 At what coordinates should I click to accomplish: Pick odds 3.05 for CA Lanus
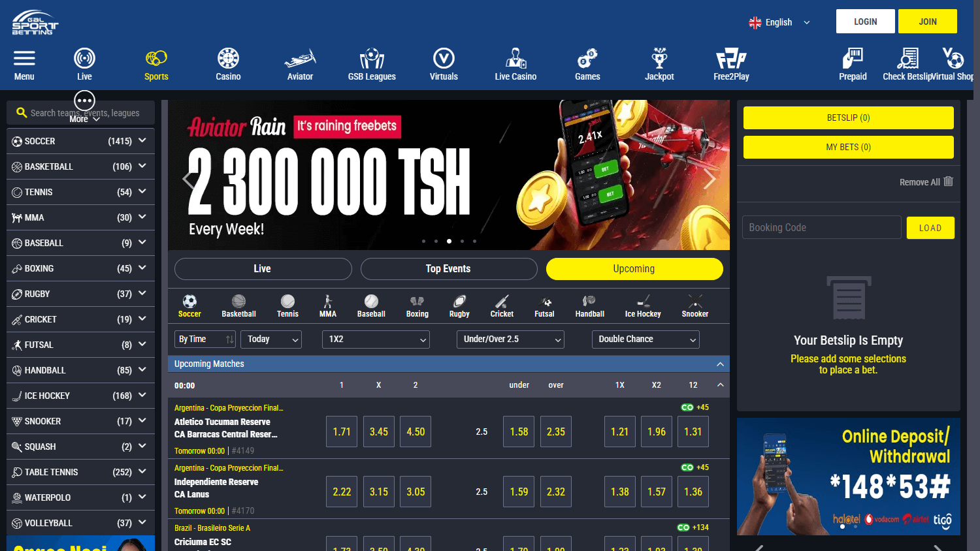[416, 492]
